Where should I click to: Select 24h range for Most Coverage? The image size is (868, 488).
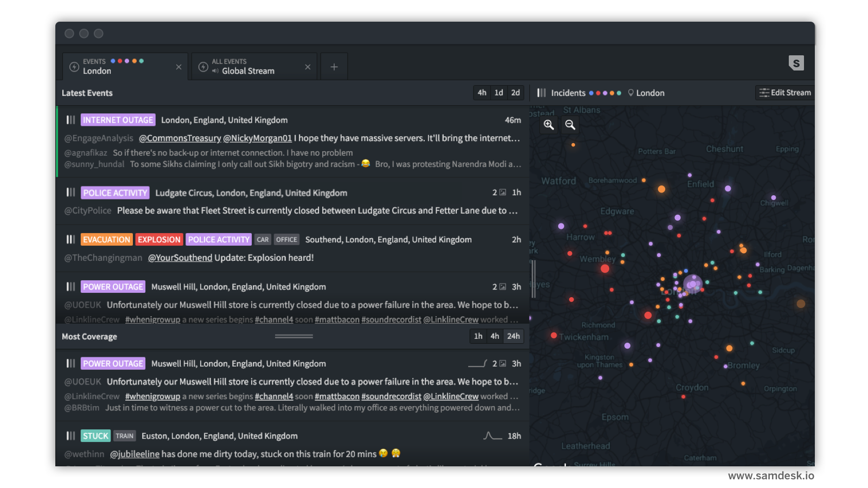pyautogui.click(x=513, y=336)
